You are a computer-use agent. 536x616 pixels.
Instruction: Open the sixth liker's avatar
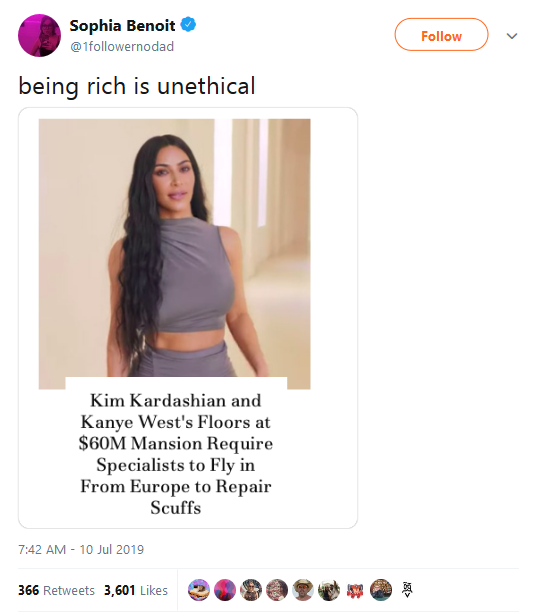(x=329, y=590)
